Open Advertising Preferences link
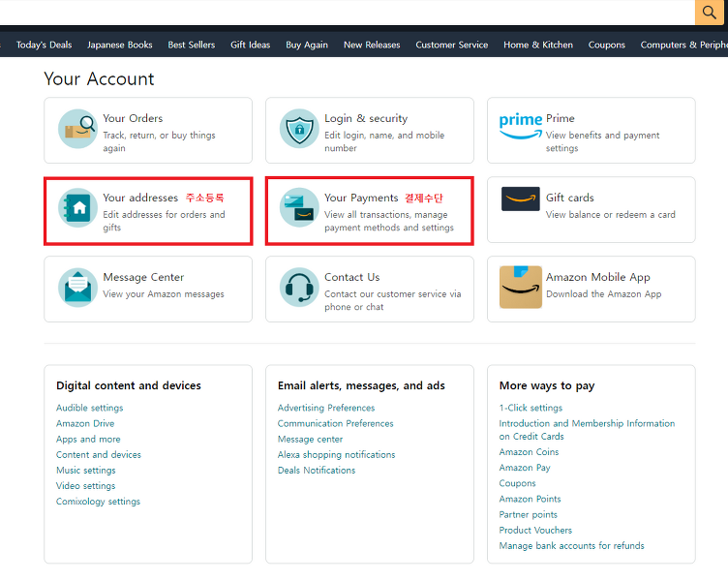The width and height of the screenshot is (728, 581). (x=326, y=408)
